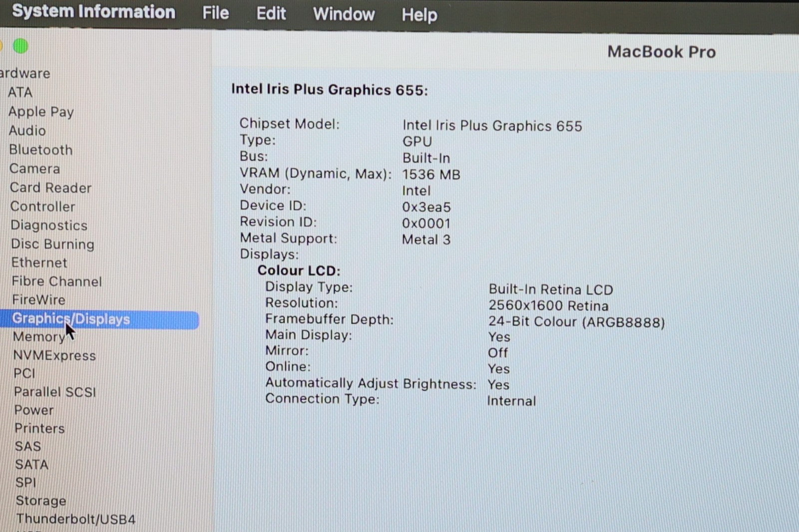View Camera details in sidebar
The height and width of the screenshot is (532, 799).
pyautogui.click(x=35, y=169)
